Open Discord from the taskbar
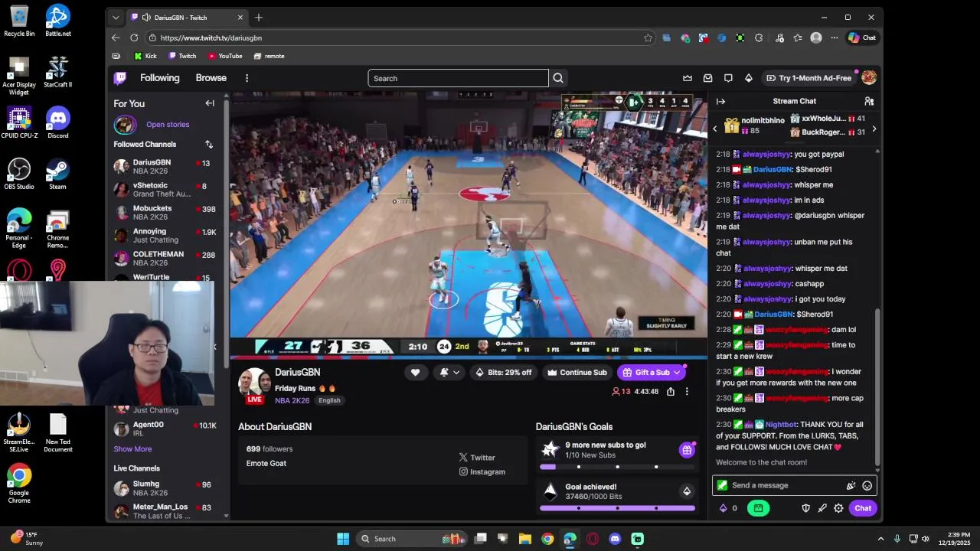The width and height of the screenshot is (980, 551). pyautogui.click(x=615, y=539)
